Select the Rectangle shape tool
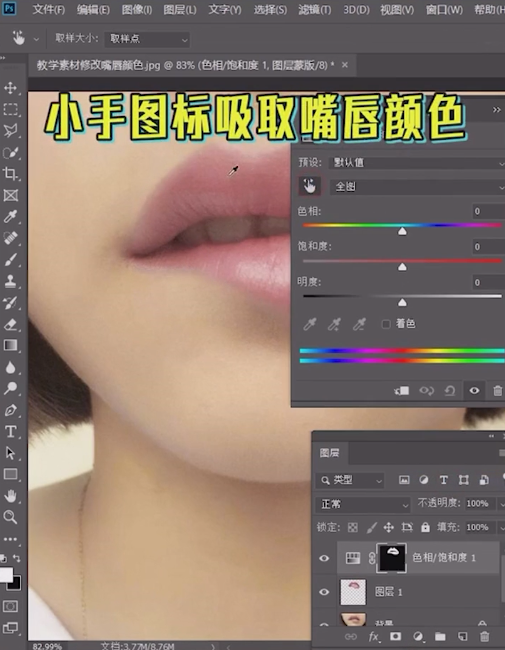Viewport: 505px width, 650px height. point(10,474)
